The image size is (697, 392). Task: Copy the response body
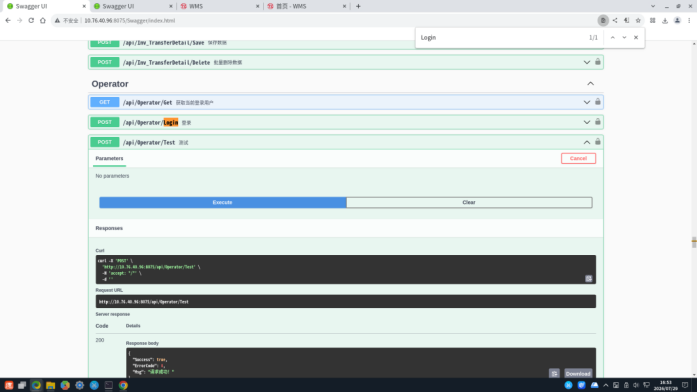coord(554,373)
